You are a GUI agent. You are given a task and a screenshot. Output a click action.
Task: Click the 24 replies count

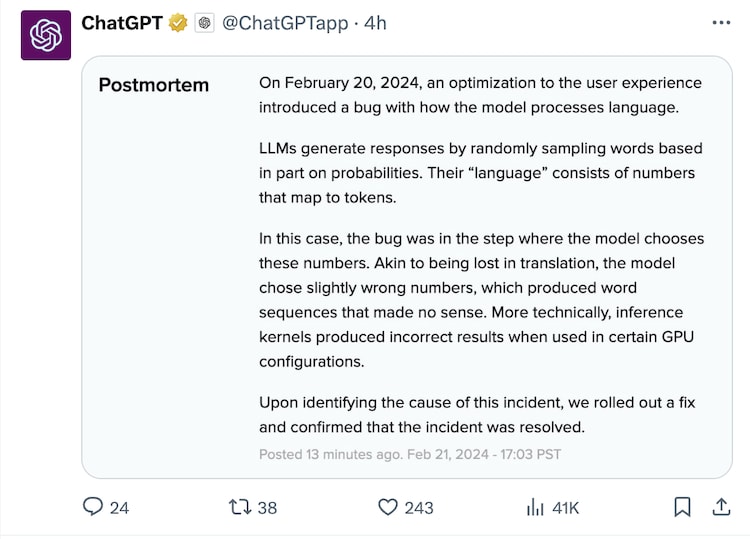point(119,508)
